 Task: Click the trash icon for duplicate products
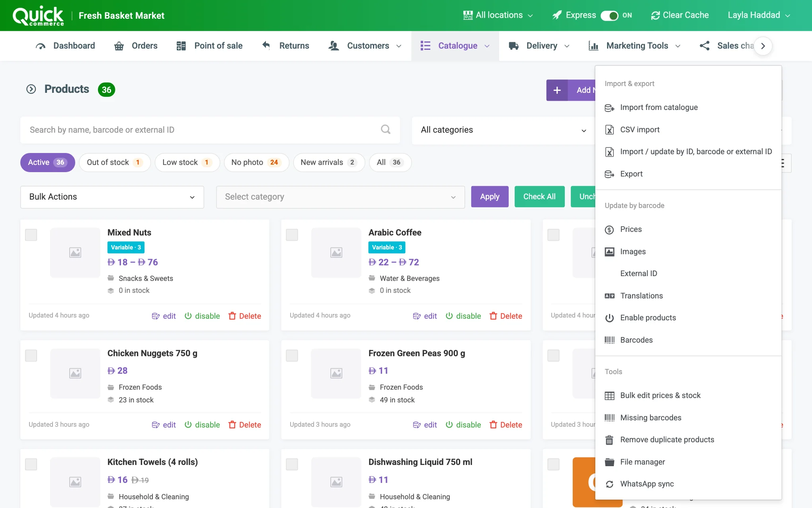pos(609,440)
